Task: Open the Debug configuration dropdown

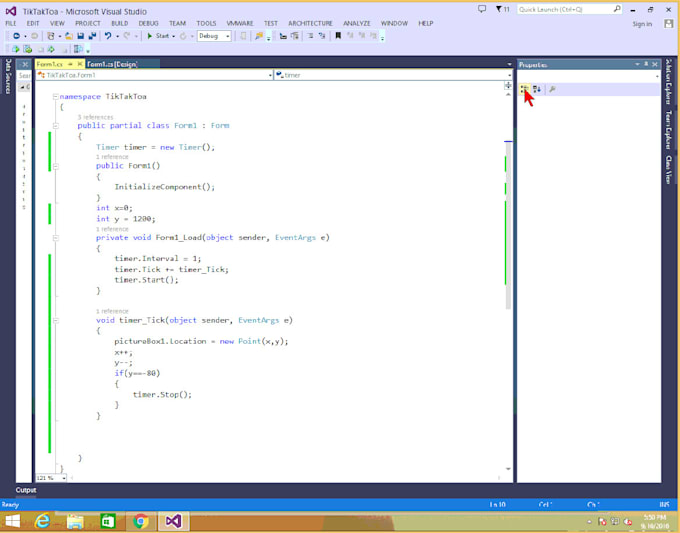Action: coord(214,36)
